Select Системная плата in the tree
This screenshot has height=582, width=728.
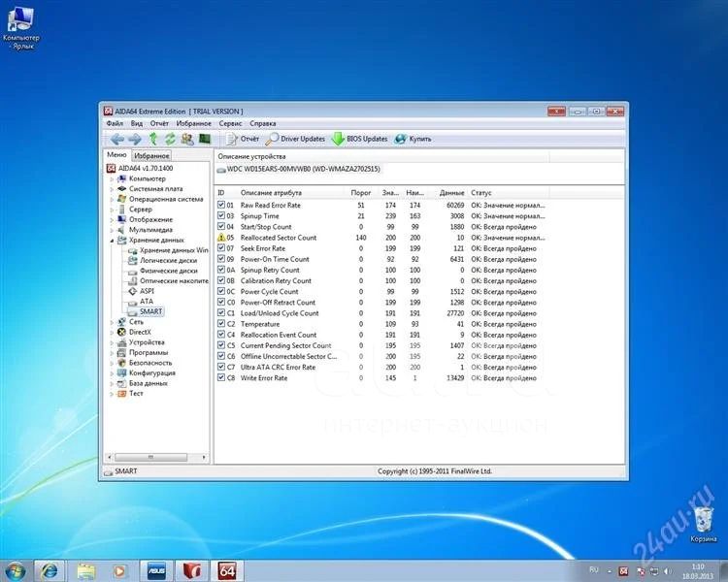[x=149, y=189]
